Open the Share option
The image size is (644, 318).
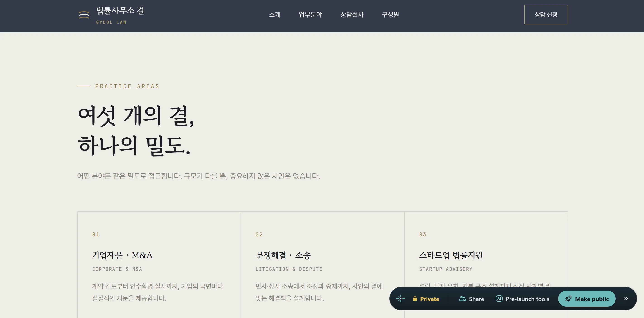point(472,299)
